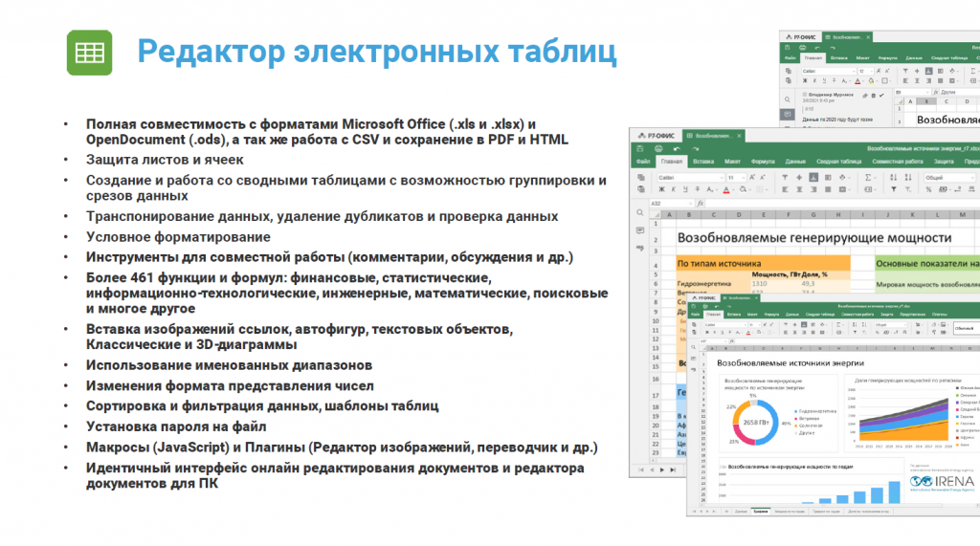
Task: Click formula bar showing Другие in rear window
Action: click(x=959, y=92)
